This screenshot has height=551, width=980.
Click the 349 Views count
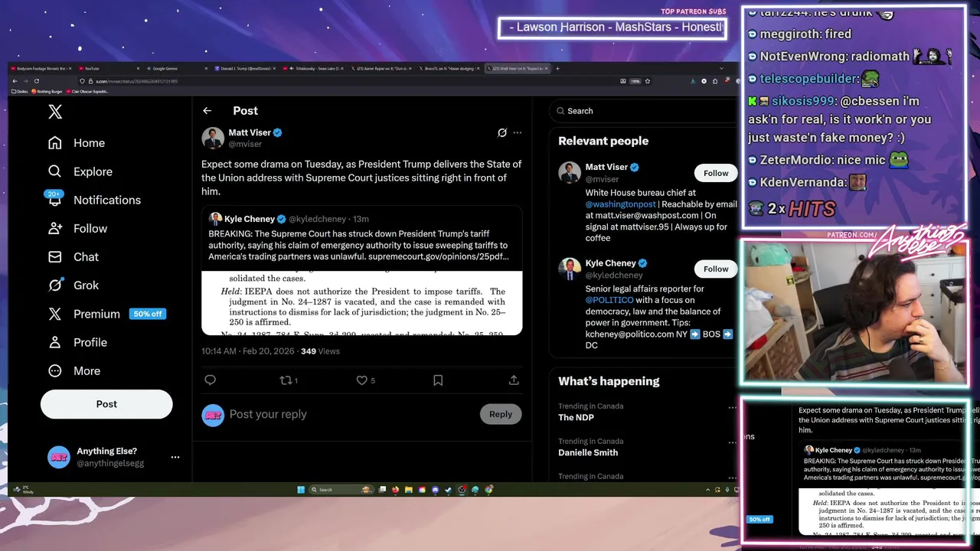tap(320, 351)
